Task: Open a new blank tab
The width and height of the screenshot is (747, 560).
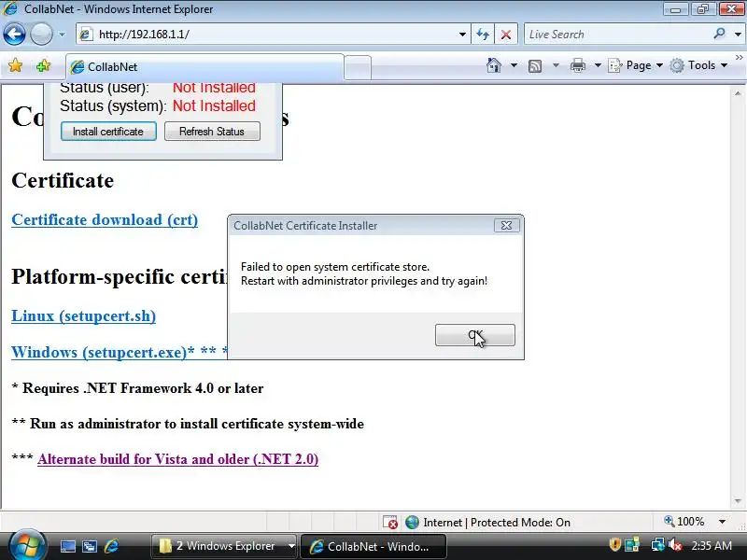Action: [358, 67]
